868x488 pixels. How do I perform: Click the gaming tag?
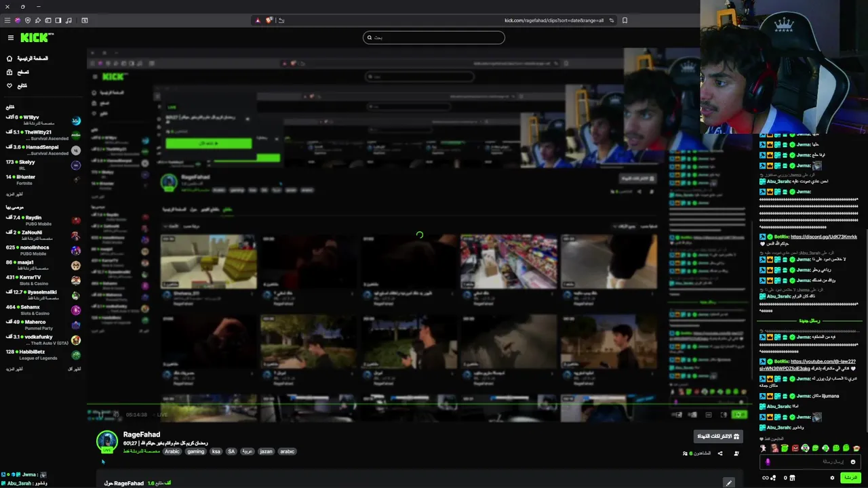(196, 451)
